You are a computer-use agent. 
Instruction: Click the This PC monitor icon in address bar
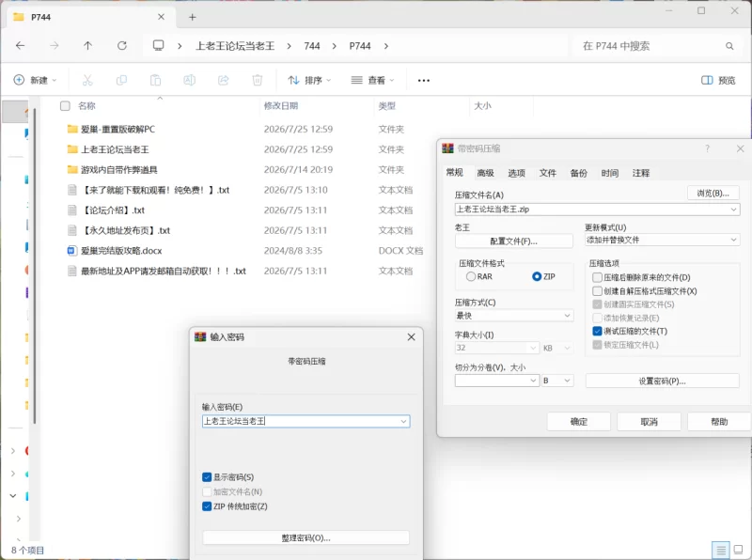point(158,45)
